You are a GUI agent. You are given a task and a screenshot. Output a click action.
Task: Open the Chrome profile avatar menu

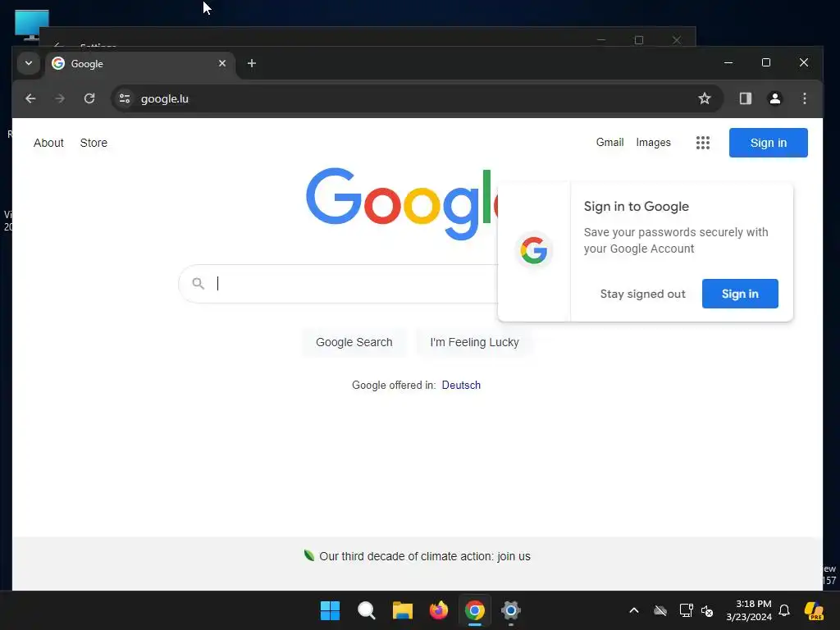[x=774, y=98]
